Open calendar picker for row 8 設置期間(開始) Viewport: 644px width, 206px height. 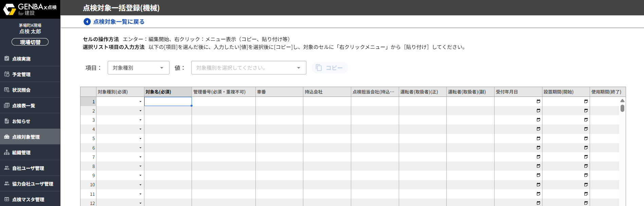point(586,166)
